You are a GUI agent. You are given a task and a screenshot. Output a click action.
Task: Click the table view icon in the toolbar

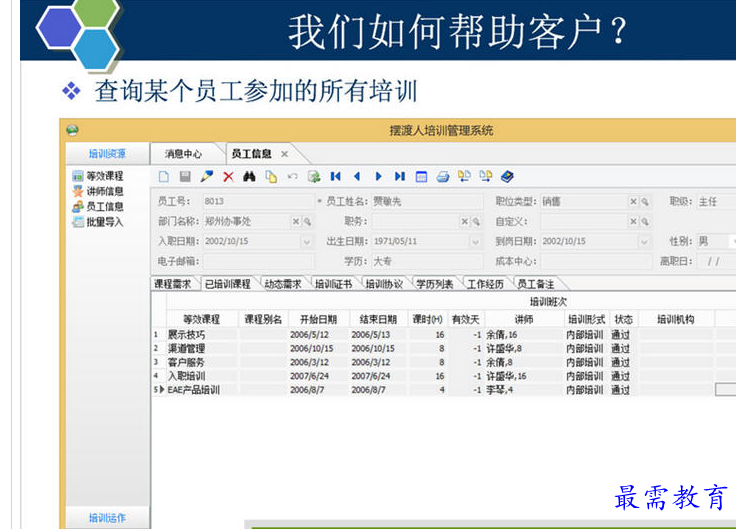pos(422,176)
